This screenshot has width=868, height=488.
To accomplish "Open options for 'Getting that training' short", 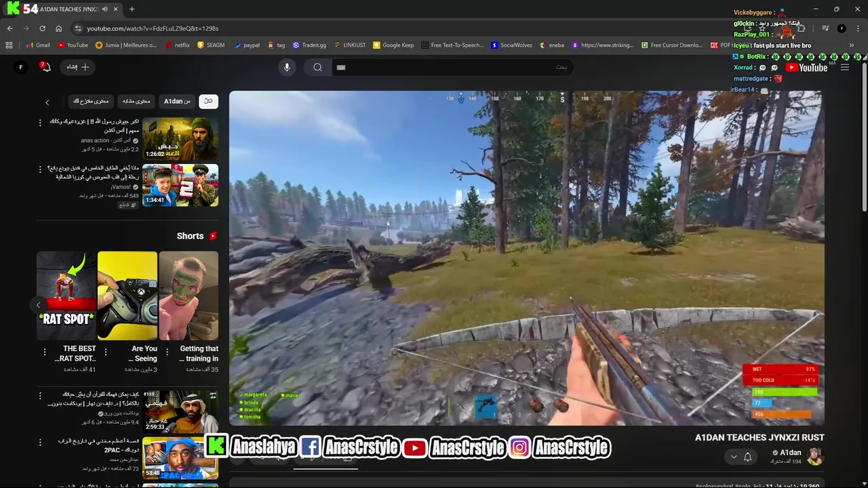I will click(x=167, y=352).
